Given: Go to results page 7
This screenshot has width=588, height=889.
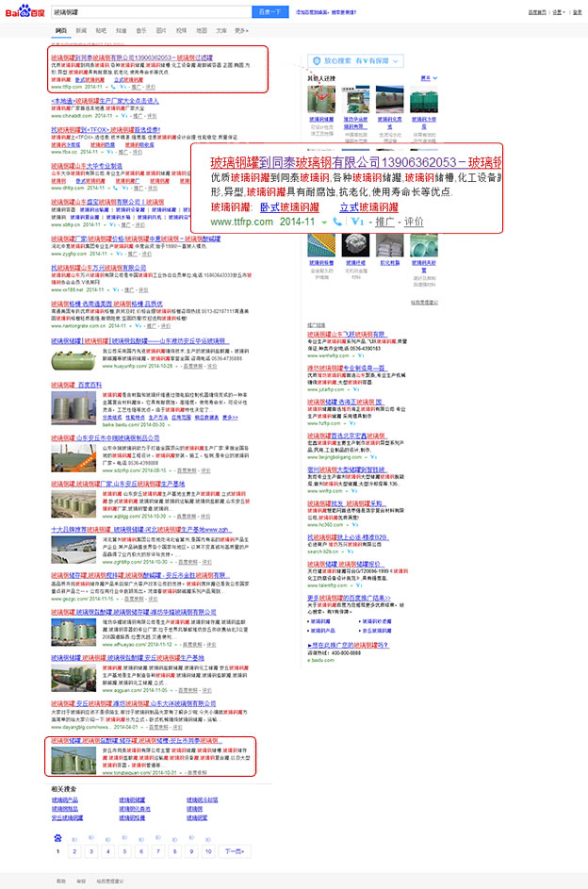Looking at the screenshot, I should click(158, 851).
